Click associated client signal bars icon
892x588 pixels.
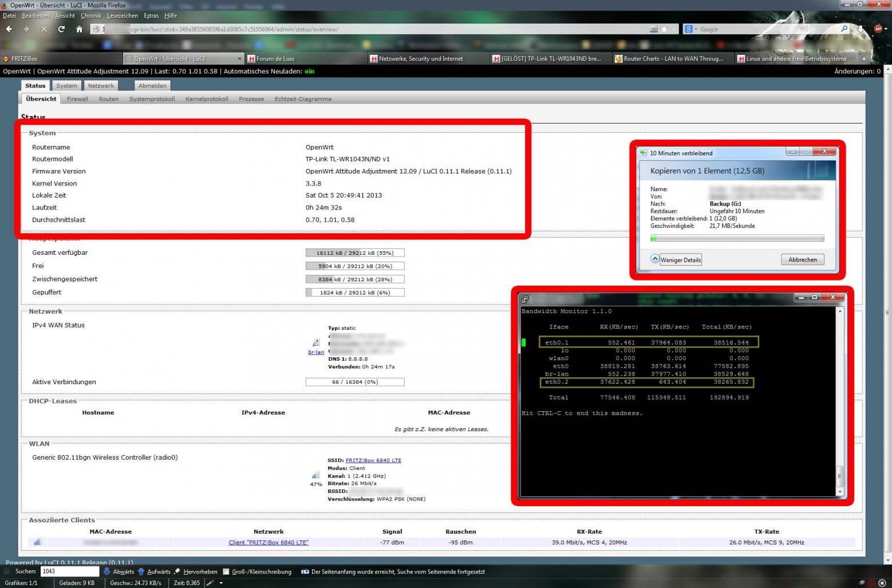(x=37, y=542)
